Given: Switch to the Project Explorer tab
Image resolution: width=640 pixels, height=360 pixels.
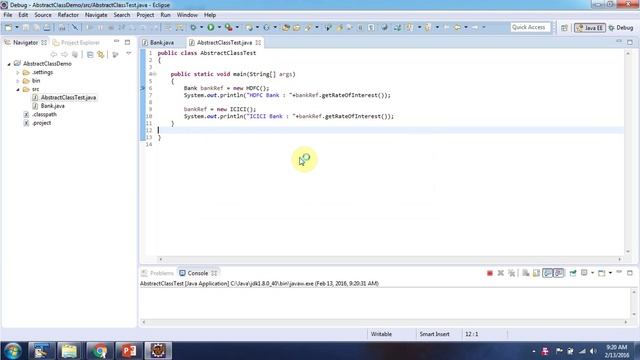Looking at the screenshot, I should (x=76, y=42).
